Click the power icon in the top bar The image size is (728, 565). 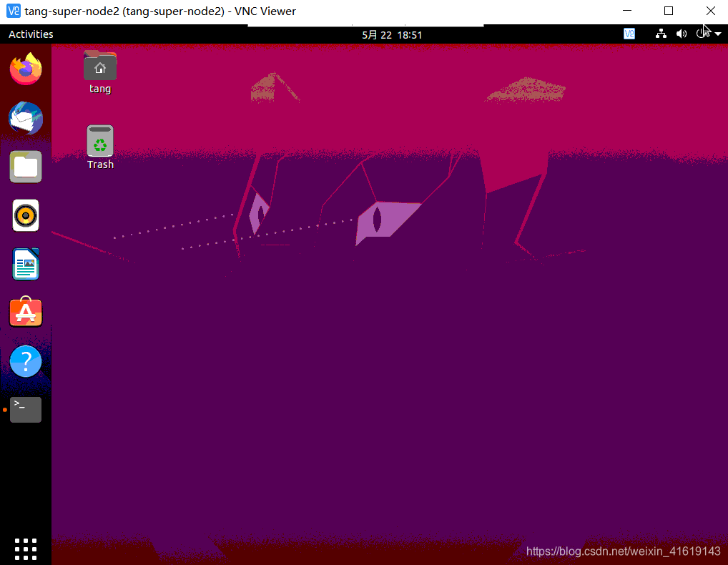click(x=702, y=34)
